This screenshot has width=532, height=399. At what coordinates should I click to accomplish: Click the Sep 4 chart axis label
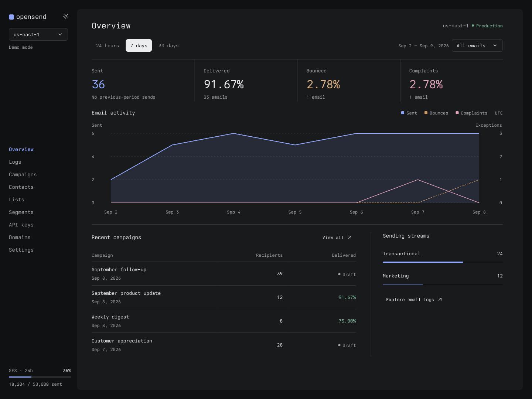pyautogui.click(x=233, y=212)
